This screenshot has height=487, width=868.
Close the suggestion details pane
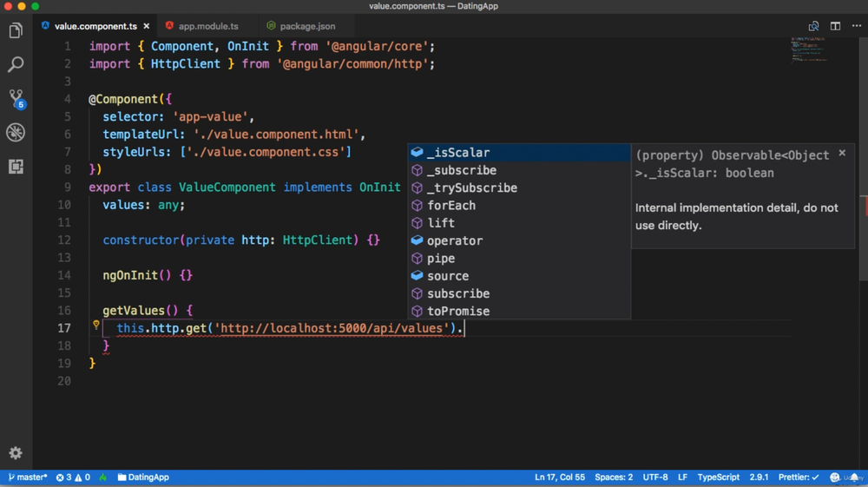pyautogui.click(x=842, y=154)
